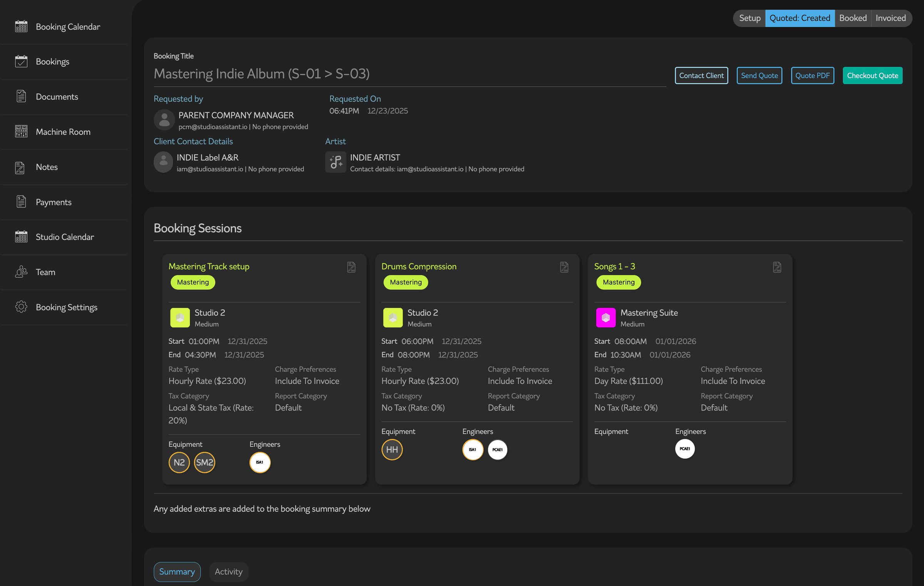Image resolution: width=924 pixels, height=586 pixels.
Task: Click the N2 equipment badge
Action: click(x=179, y=462)
